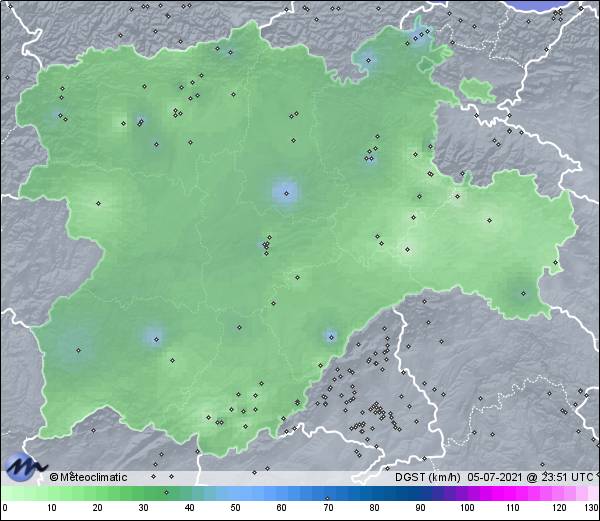Click the light green swatch above 10
Screen dimensions: 600x521
52,493
